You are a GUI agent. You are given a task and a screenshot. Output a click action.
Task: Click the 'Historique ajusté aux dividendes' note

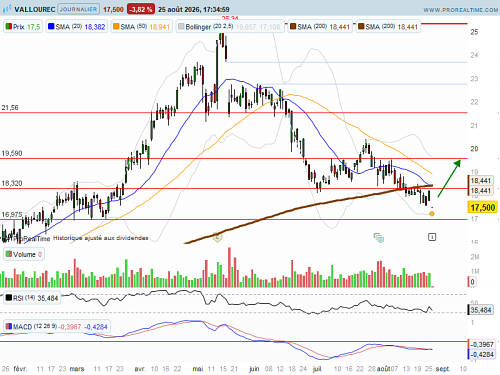[101, 238]
